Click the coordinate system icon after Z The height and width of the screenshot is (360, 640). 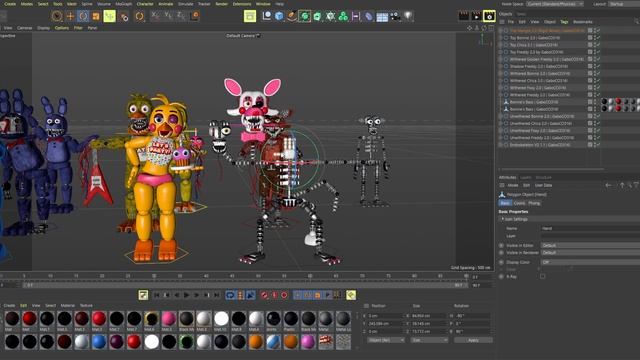(x=195, y=16)
